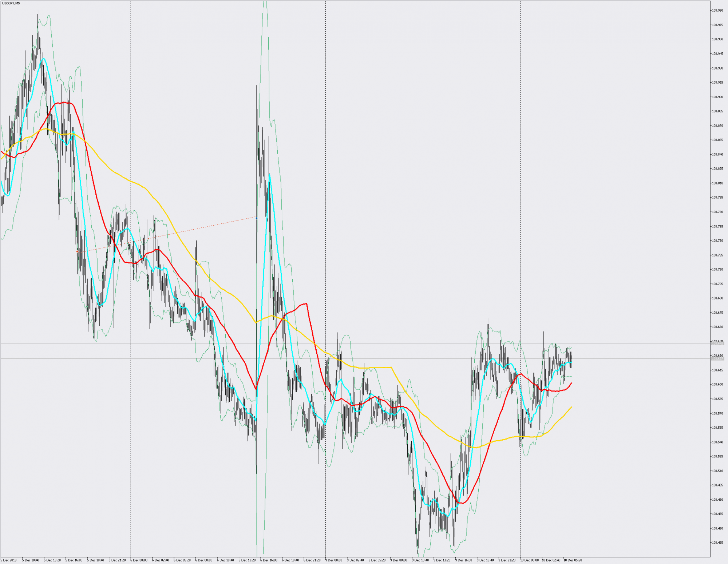Click the 5 Dec 2019 time label
This screenshot has height=564, width=728.
click(x=8, y=560)
